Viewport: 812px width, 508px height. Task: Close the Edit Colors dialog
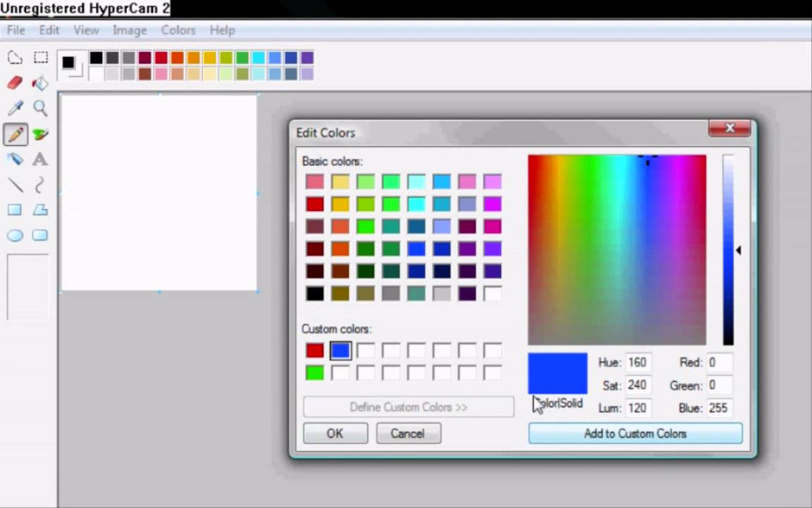pos(729,128)
